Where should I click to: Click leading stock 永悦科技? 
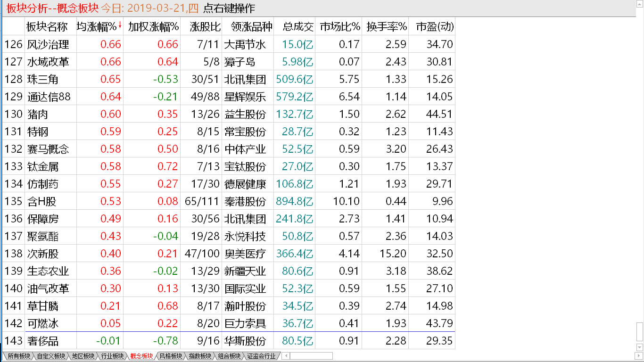point(245,236)
